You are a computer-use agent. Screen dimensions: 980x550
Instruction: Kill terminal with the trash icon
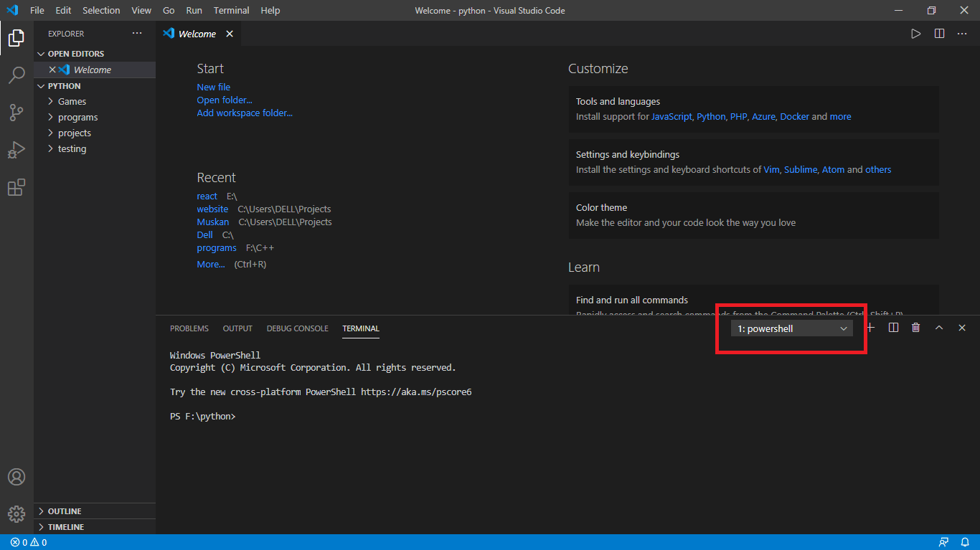click(915, 328)
